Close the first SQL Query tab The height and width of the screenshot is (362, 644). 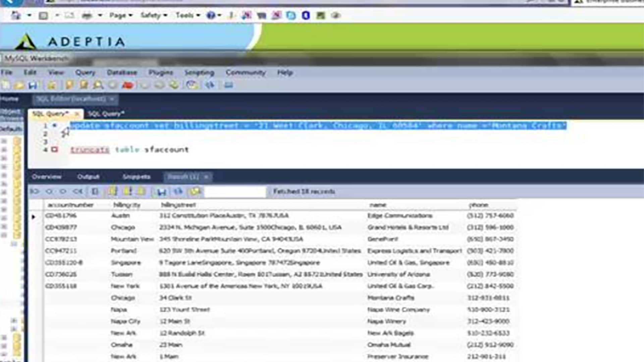77,114
